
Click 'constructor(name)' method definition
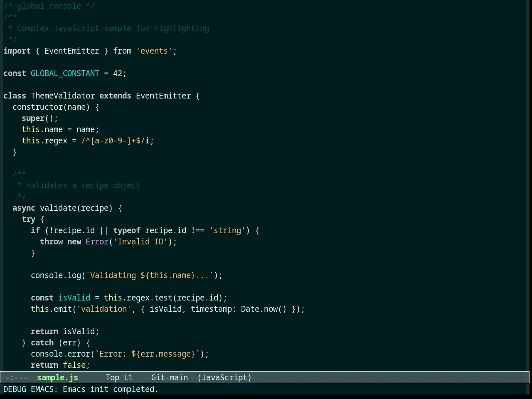point(51,107)
